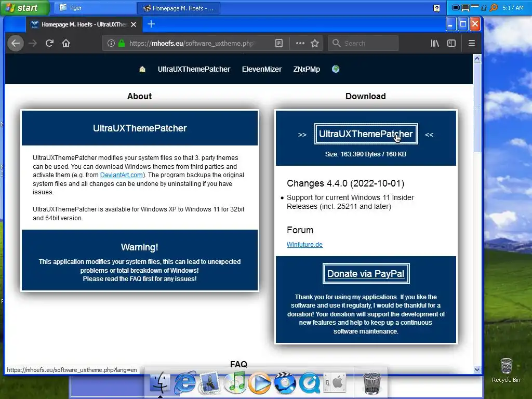The image size is (532, 399).
Task: Toggle reader view in address bar
Action: pos(279,44)
